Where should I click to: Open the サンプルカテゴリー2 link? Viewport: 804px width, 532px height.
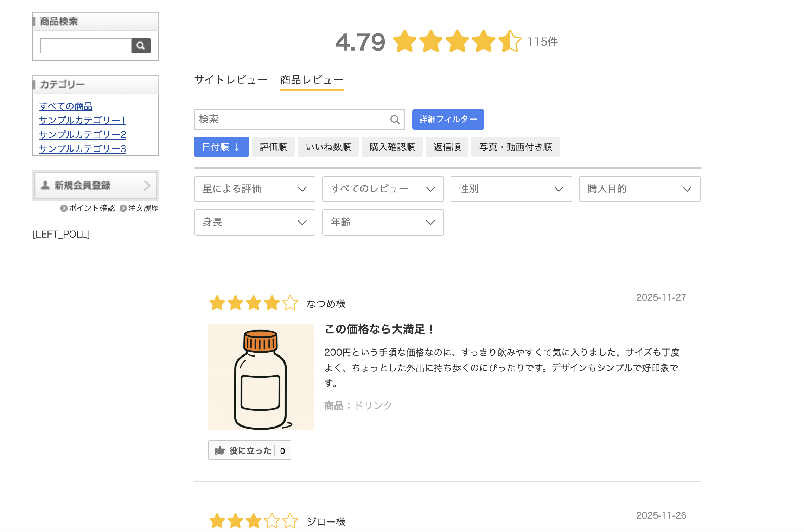(x=83, y=134)
